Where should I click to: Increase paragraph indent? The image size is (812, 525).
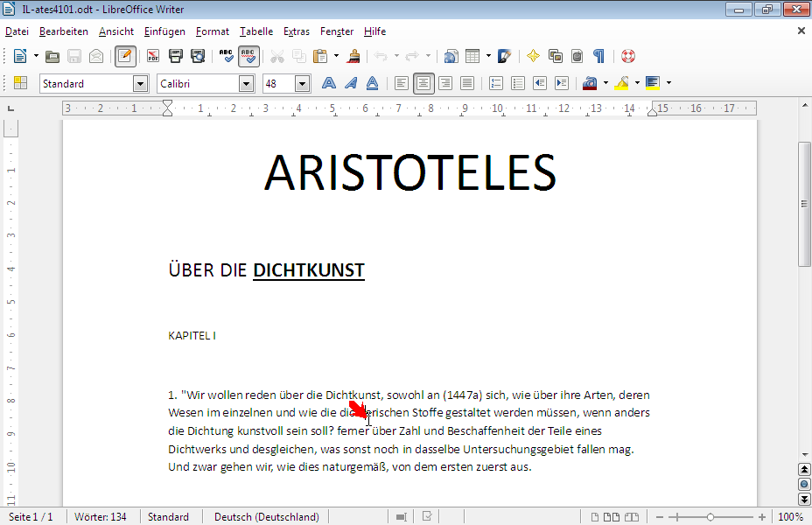(562, 83)
